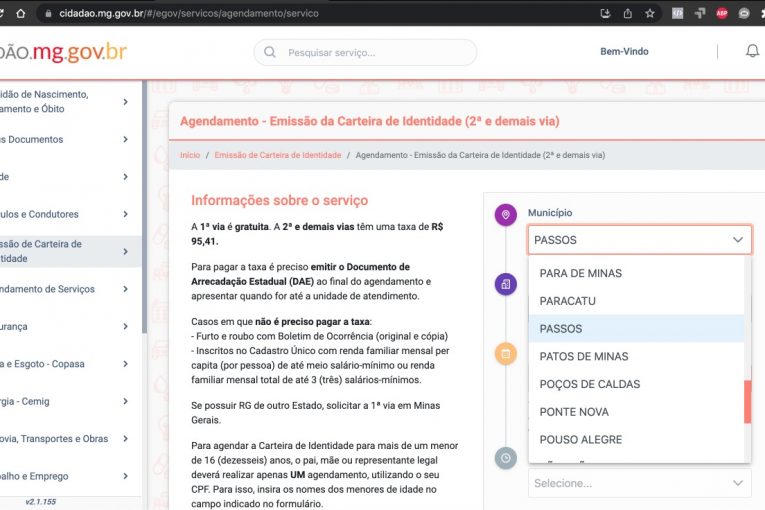Click the purple location pin step icon
765x510 pixels.
pos(506,215)
